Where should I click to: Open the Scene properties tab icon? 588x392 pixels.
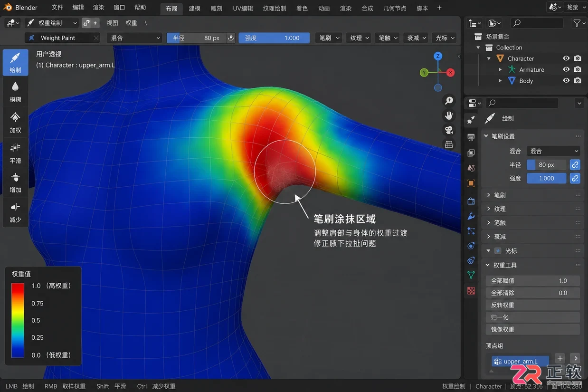(x=471, y=168)
